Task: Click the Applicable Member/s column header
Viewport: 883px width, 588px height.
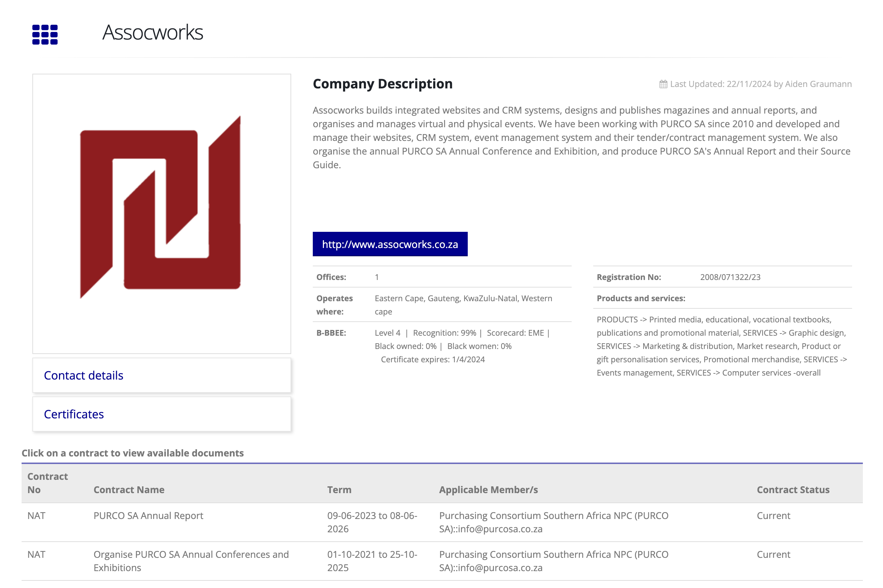Action: (488, 490)
